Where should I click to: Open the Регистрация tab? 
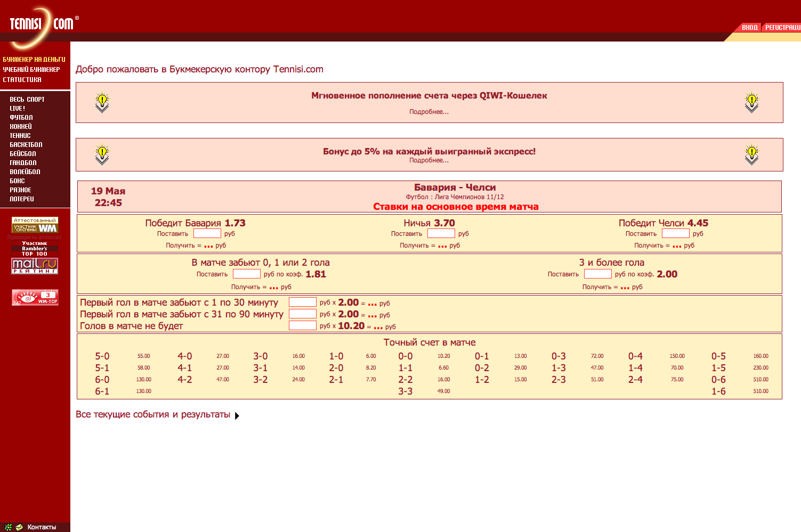[x=782, y=27]
